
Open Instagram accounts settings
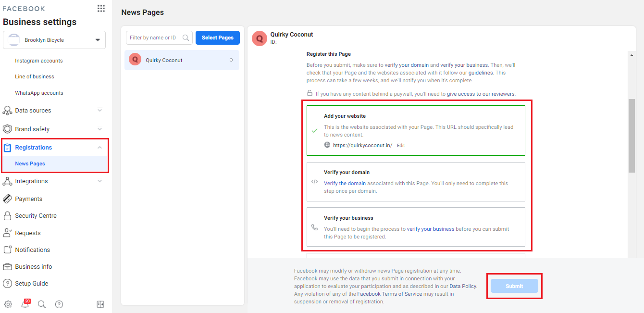[39, 61]
